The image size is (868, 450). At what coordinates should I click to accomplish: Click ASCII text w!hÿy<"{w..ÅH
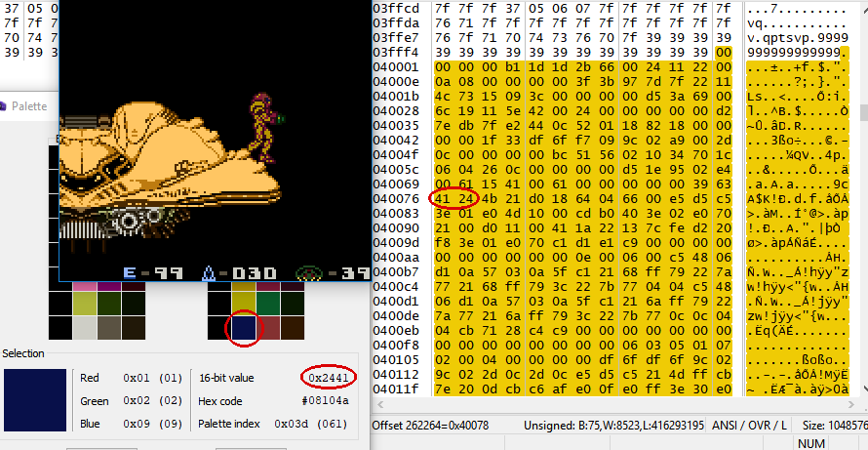tap(797, 287)
